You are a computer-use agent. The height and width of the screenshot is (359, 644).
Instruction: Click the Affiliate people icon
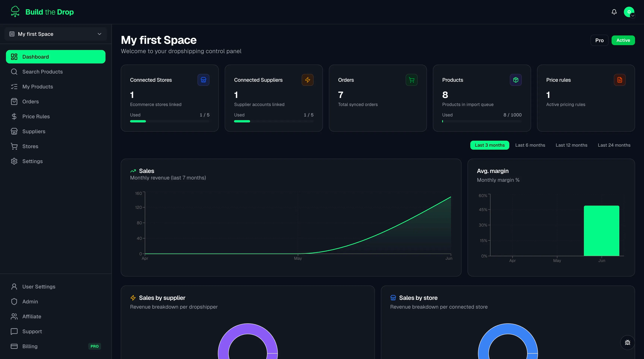[x=14, y=316]
